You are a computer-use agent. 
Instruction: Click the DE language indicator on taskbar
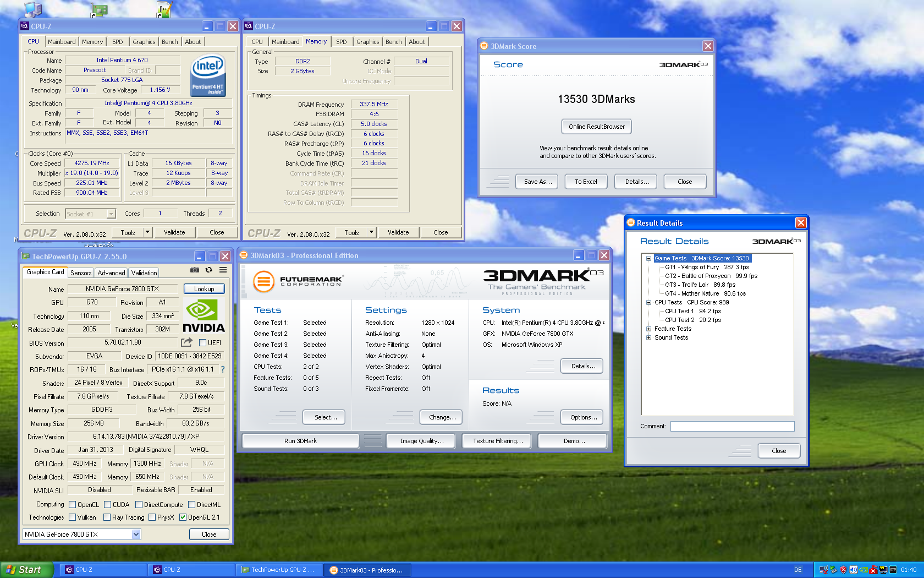coord(798,570)
